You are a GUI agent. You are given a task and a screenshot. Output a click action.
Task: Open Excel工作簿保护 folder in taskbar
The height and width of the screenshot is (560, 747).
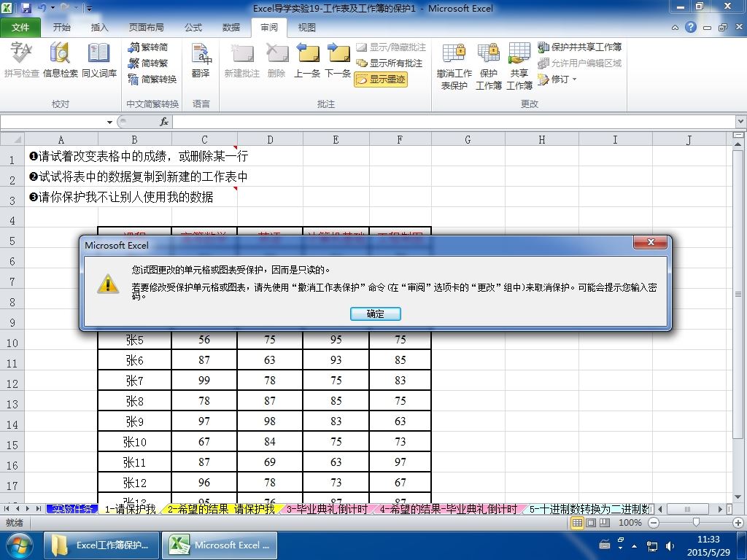click(x=101, y=545)
